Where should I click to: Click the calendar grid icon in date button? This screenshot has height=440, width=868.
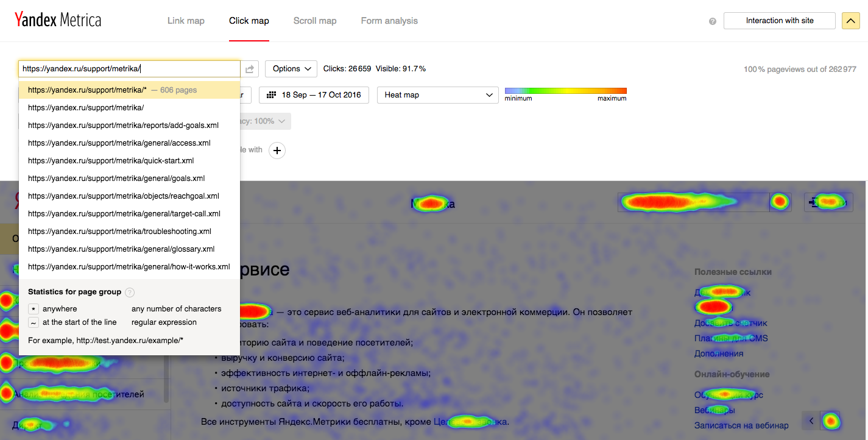point(271,95)
